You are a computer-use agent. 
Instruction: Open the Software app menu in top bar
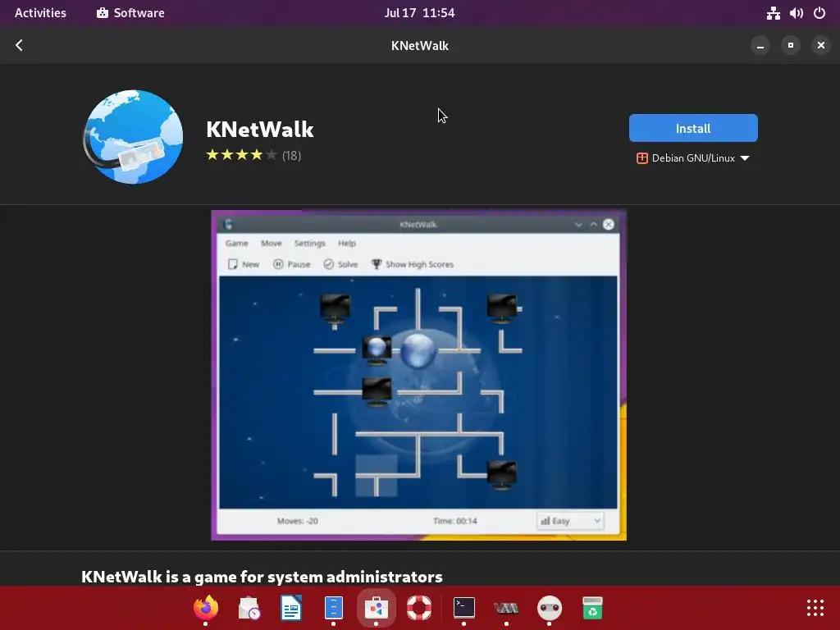pyautogui.click(x=130, y=13)
